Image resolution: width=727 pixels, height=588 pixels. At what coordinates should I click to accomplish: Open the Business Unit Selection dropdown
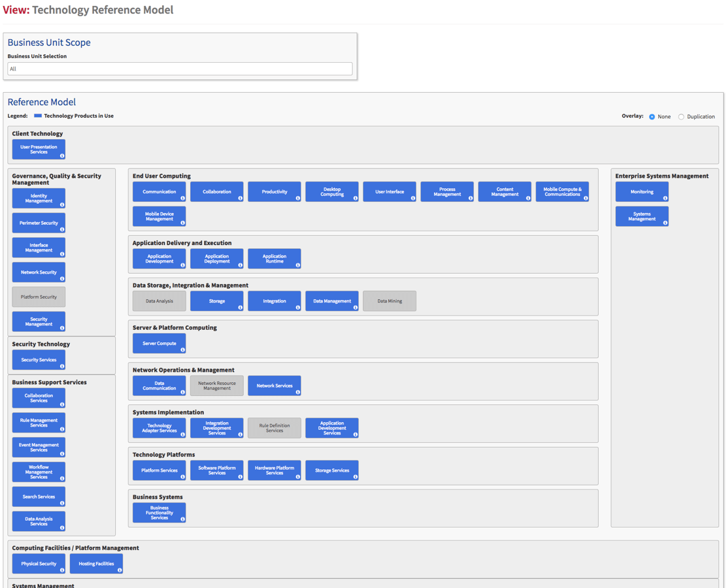point(180,69)
